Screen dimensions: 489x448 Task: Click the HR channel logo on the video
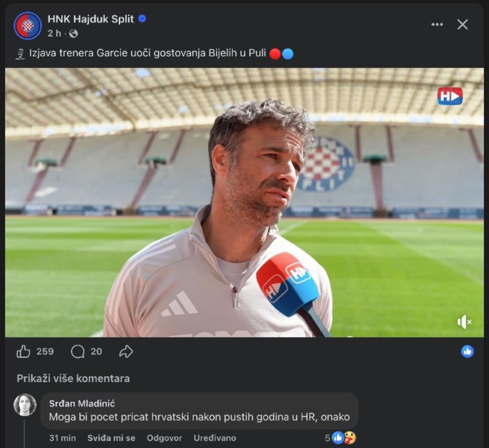(x=450, y=96)
